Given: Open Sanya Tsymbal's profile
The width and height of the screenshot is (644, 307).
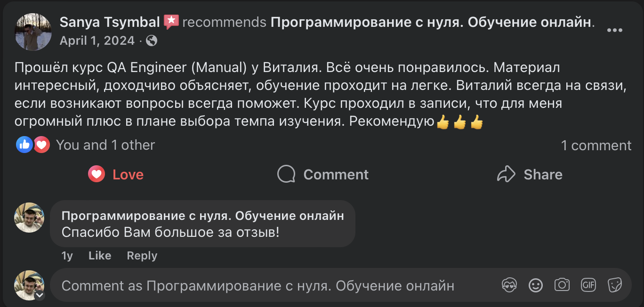Looking at the screenshot, I should [109, 21].
